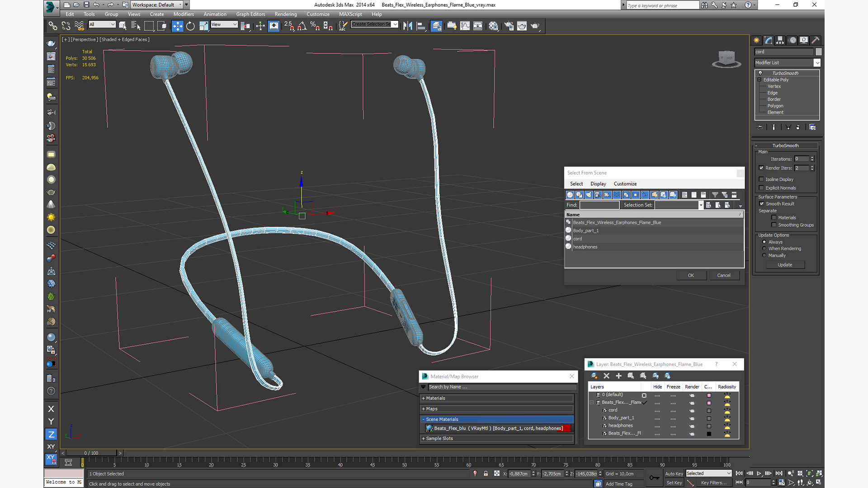This screenshot has height=488, width=868.
Task: Go to the end frame
Action: (x=779, y=474)
